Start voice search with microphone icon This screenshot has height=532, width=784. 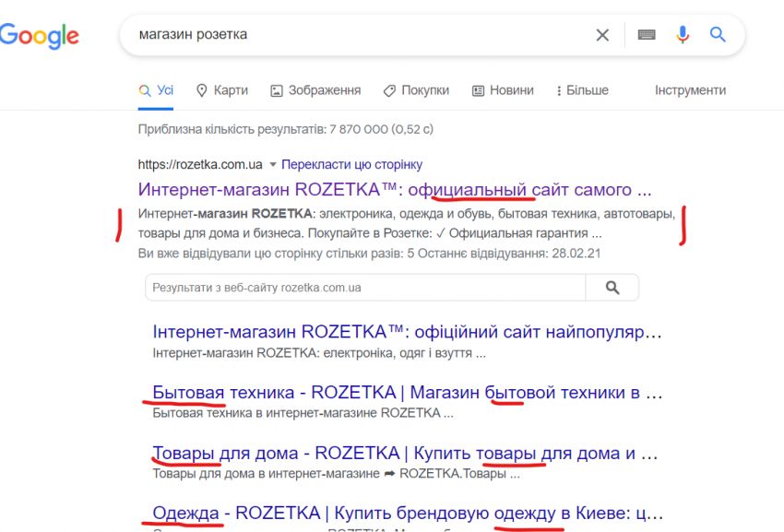coord(683,34)
